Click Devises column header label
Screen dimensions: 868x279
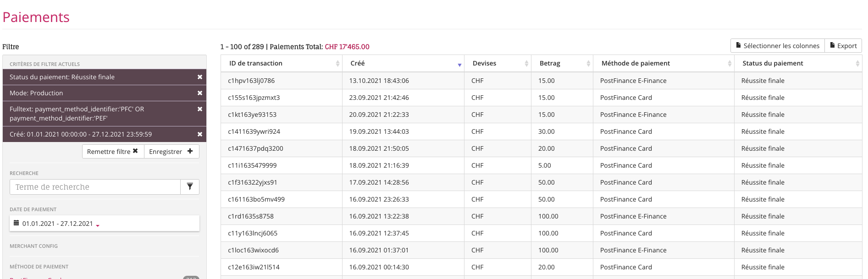484,63
